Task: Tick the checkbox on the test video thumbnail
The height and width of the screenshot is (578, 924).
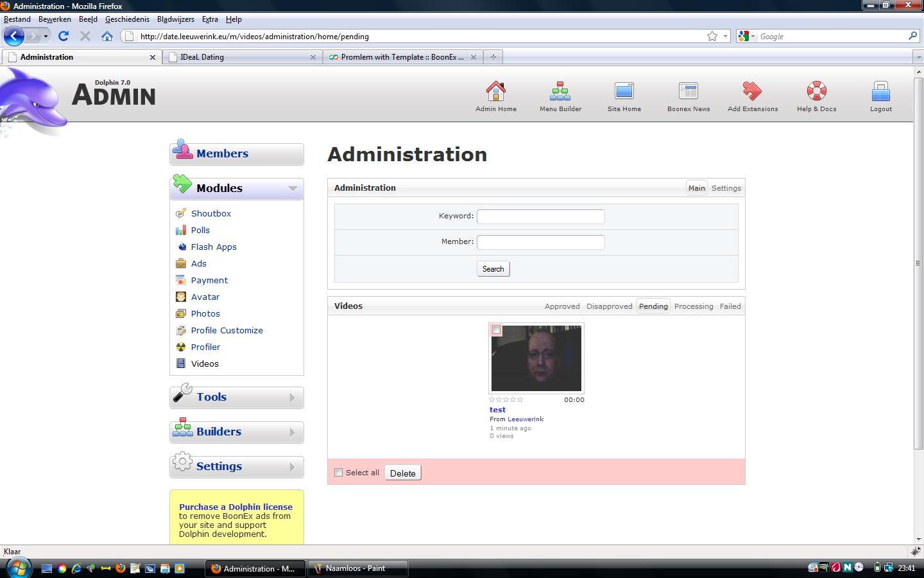Action: coord(496,330)
